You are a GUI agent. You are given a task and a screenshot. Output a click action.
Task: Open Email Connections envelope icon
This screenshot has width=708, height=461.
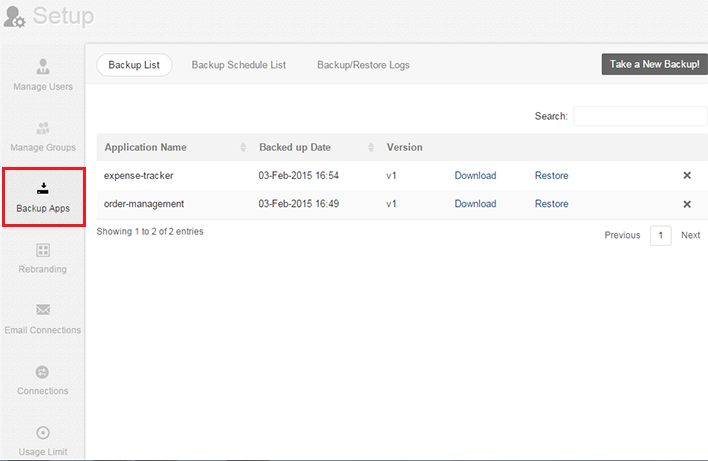coord(43,310)
